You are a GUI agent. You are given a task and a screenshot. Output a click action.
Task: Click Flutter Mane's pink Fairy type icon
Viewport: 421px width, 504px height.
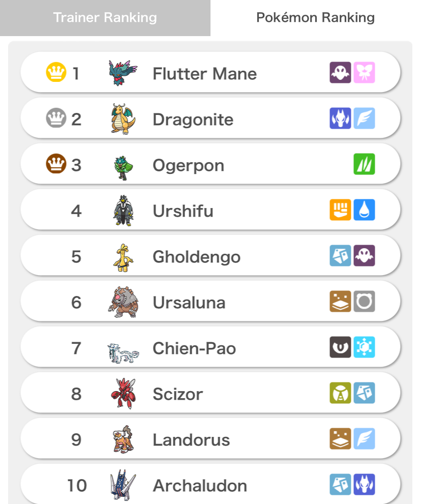(364, 73)
